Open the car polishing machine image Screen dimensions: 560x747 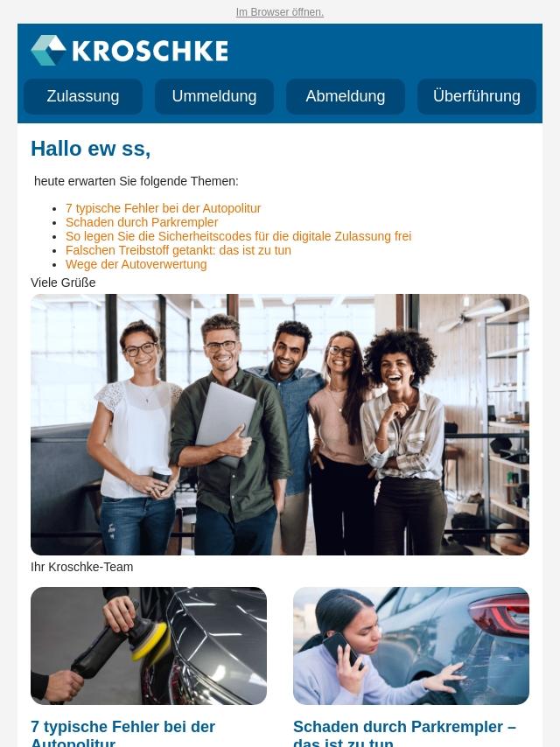(149, 646)
